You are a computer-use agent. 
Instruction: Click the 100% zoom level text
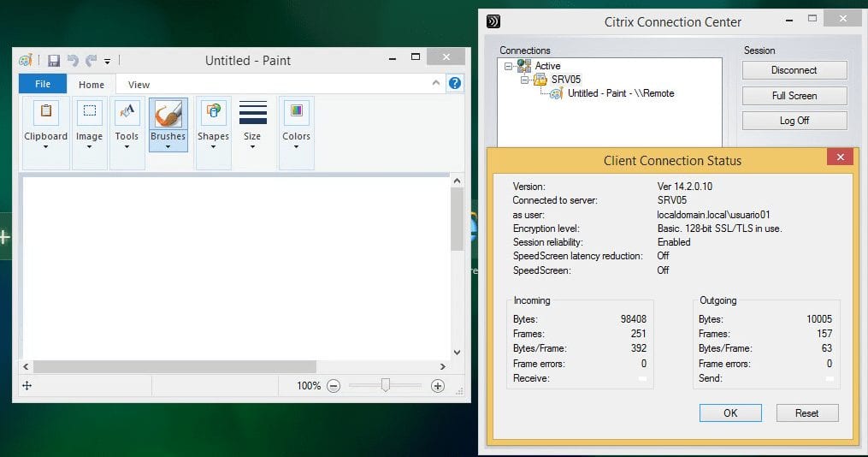(x=309, y=386)
